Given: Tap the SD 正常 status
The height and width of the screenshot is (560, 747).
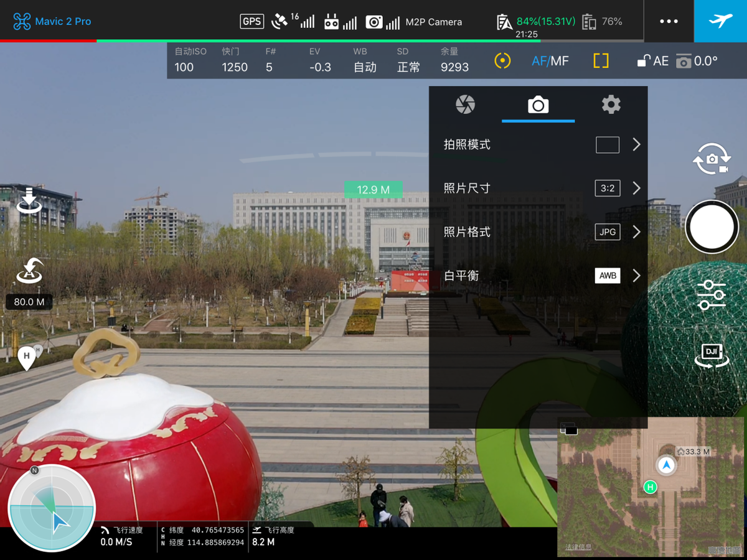Looking at the screenshot, I should [408, 60].
